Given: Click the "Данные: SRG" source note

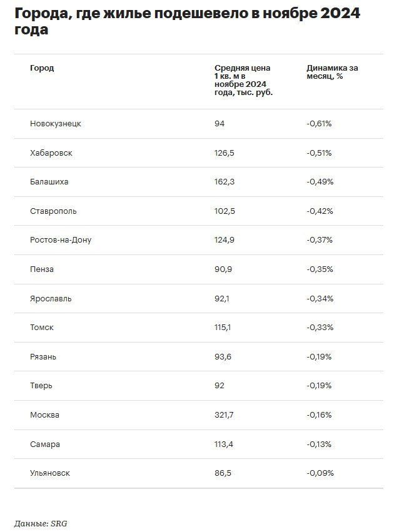Looking at the screenshot, I should coord(41,523).
